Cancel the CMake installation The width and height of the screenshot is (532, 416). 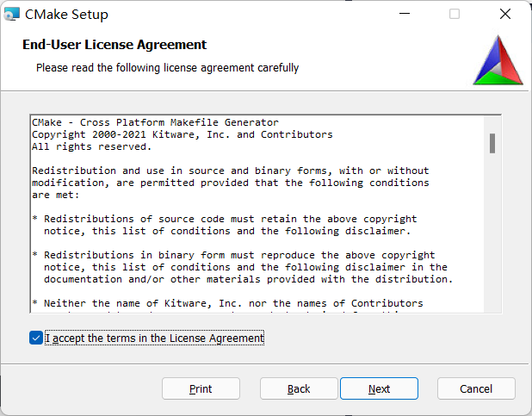(476, 388)
